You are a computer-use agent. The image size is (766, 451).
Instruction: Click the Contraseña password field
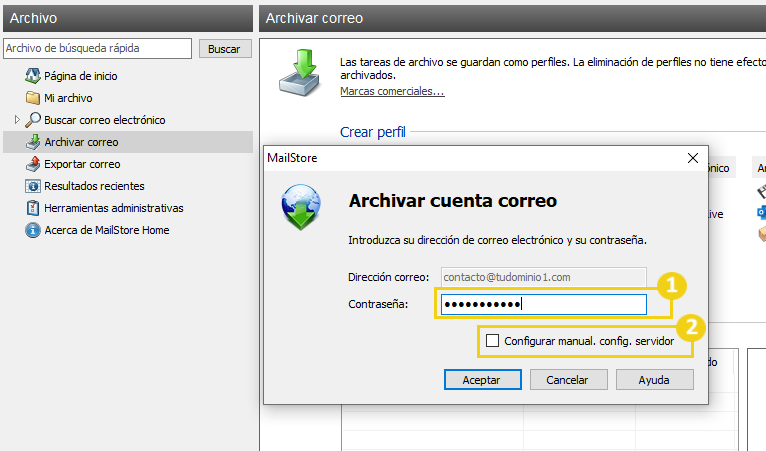[x=544, y=304]
